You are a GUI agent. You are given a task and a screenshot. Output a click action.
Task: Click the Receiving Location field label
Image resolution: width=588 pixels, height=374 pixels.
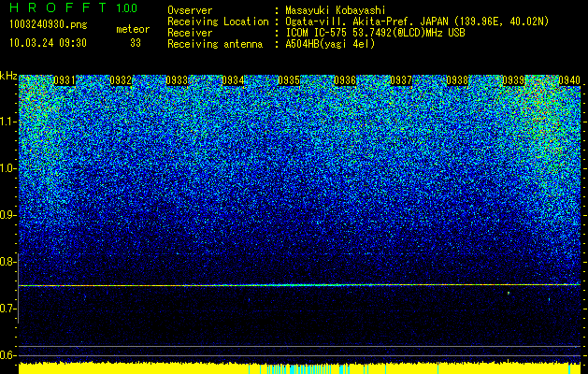click(218, 22)
